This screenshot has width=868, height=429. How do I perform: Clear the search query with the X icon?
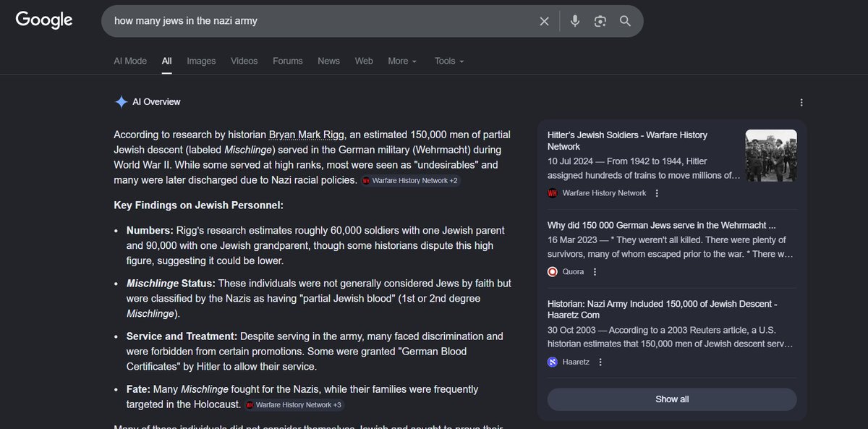click(x=545, y=21)
